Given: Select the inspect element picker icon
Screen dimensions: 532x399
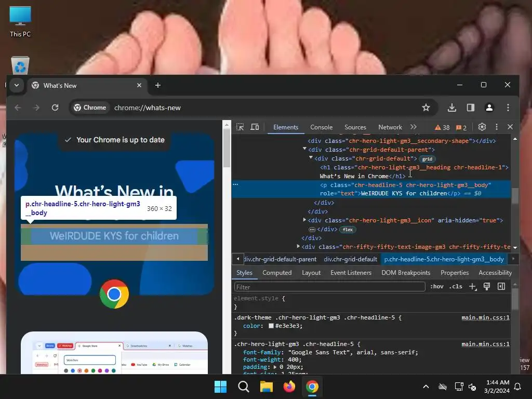Looking at the screenshot, I should (240, 127).
